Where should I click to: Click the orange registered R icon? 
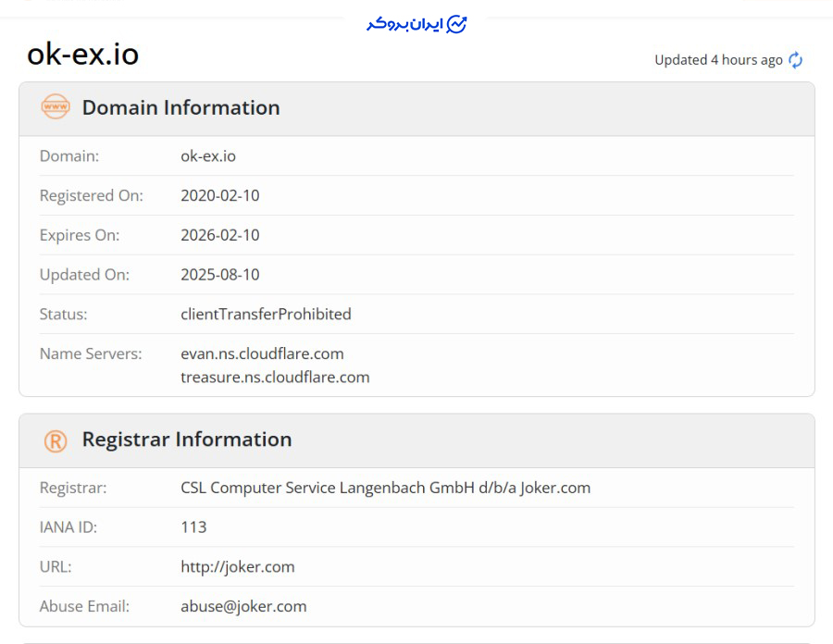click(x=56, y=441)
